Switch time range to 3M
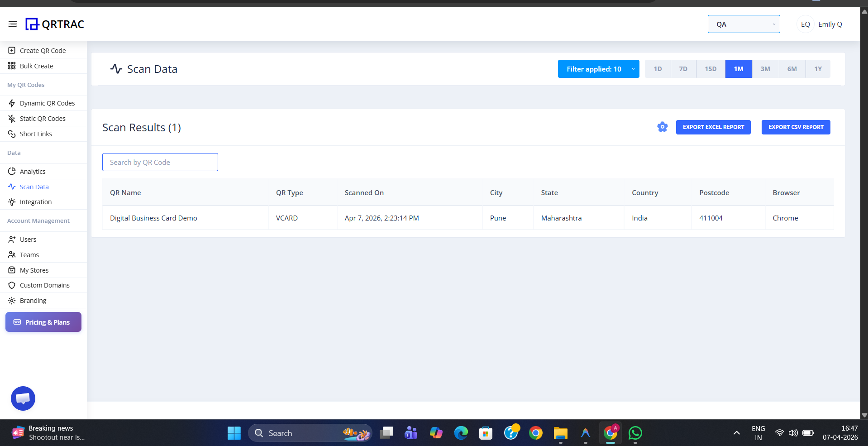This screenshot has height=446, width=868. tap(765, 69)
